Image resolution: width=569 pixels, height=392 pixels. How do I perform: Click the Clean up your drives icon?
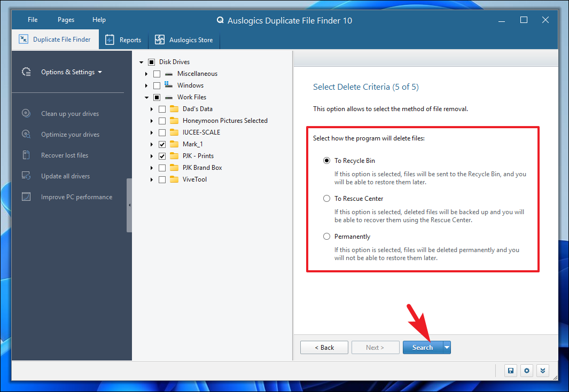pyautogui.click(x=26, y=113)
